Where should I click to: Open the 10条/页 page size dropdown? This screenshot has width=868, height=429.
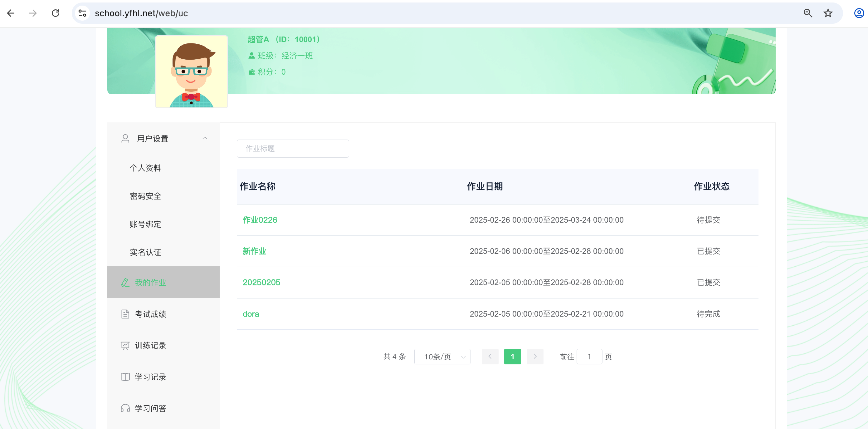[x=442, y=357]
